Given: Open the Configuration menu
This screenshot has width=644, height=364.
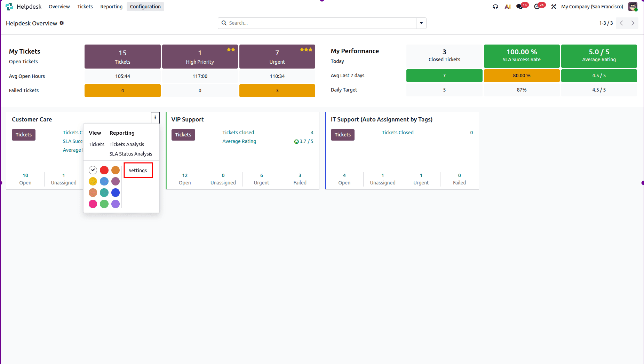Looking at the screenshot, I should [x=145, y=7].
